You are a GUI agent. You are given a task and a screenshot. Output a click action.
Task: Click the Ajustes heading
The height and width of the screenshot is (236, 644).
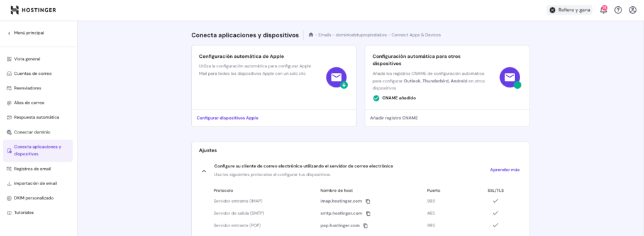coord(208,150)
